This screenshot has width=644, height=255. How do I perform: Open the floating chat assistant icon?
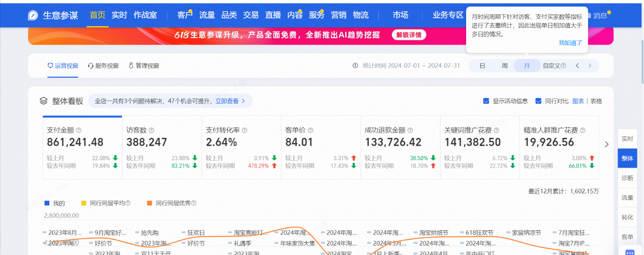tap(630, 253)
